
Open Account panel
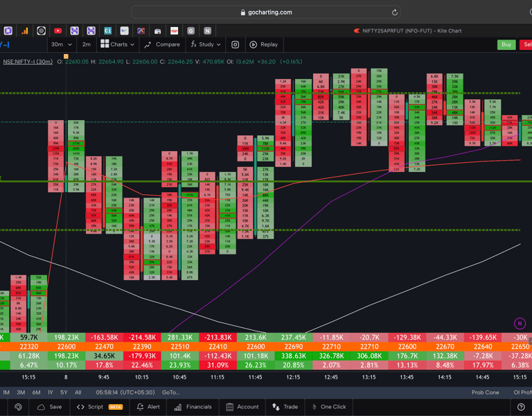[242, 407]
